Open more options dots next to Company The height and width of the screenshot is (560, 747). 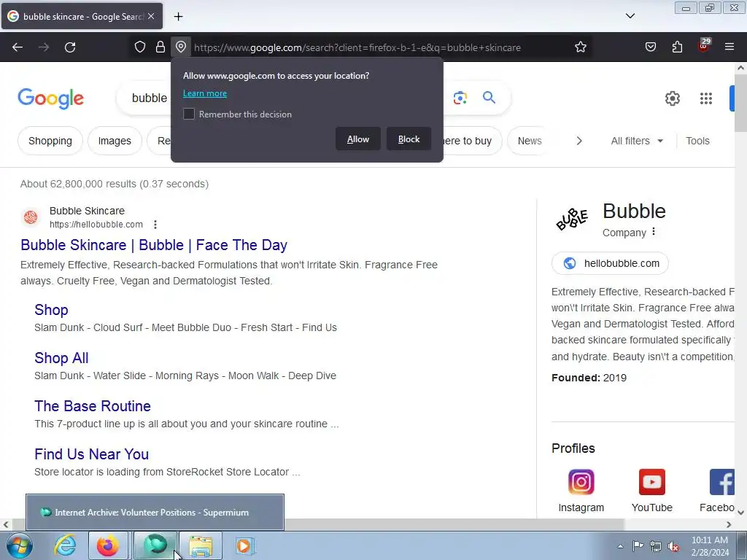pyautogui.click(x=654, y=231)
